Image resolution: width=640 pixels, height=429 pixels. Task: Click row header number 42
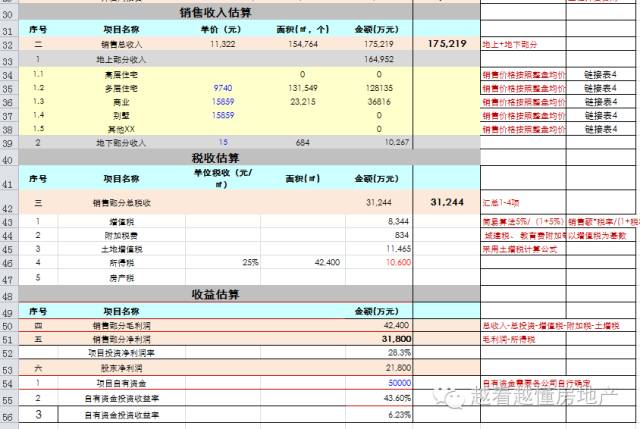click(x=8, y=208)
